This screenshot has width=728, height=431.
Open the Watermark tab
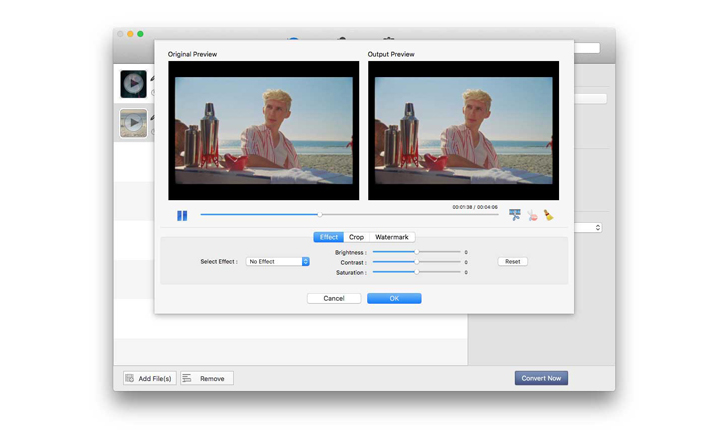(x=392, y=237)
